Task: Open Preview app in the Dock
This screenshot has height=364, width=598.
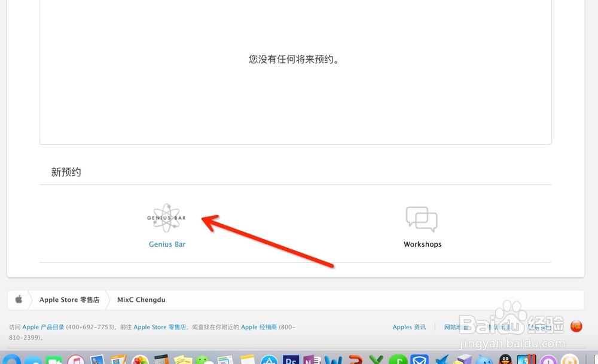Action: pos(97,360)
